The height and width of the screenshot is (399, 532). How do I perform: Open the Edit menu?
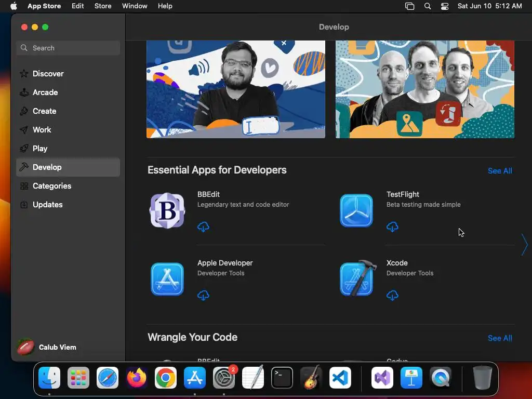point(78,6)
